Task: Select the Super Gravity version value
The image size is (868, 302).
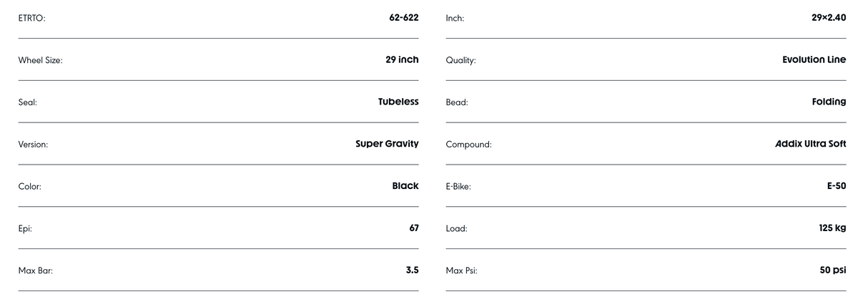Action: (x=387, y=144)
